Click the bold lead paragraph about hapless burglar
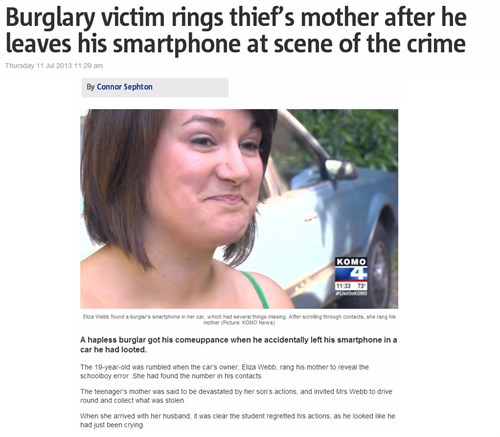The width and height of the screenshot is (500, 437). (239, 345)
